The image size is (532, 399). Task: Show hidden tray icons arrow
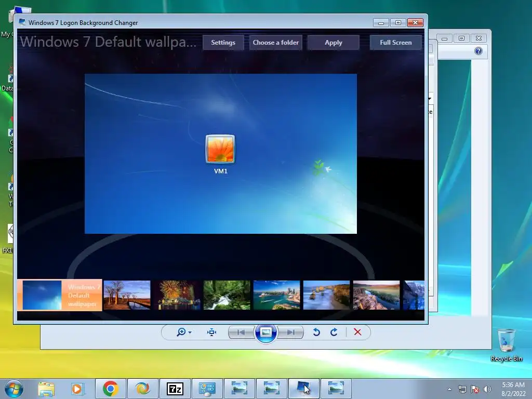click(x=449, y=389)
